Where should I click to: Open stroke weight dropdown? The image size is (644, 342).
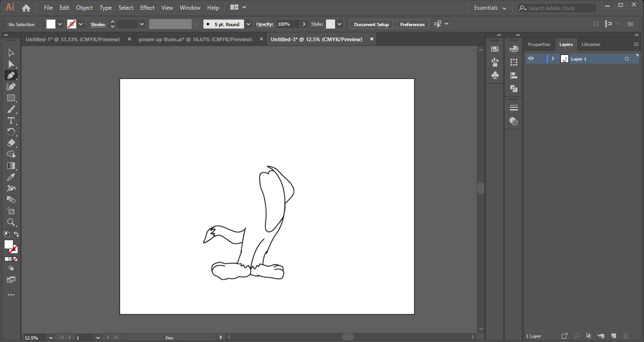142,24
